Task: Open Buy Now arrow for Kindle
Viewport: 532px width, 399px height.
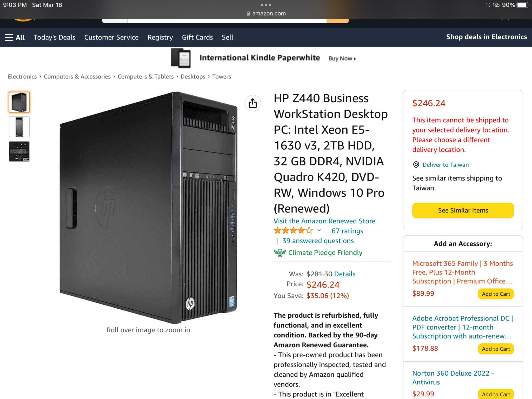Action: click(342, 58)
